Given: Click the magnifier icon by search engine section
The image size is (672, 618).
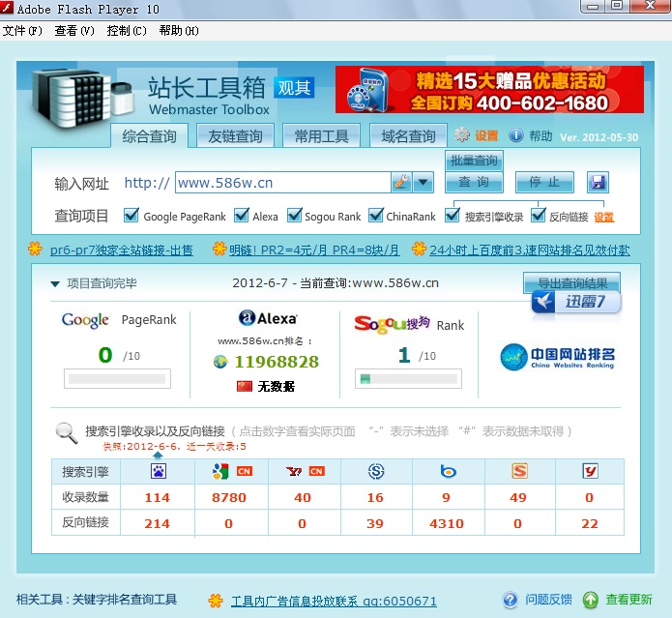Looking at the screenshot, I should (x=67, y=433).
